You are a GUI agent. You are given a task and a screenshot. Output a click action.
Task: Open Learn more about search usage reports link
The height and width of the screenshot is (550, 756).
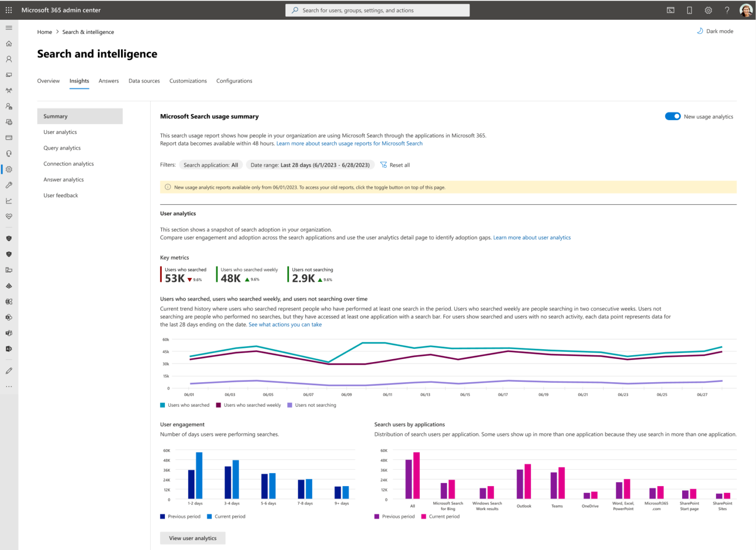pos(349,144)
